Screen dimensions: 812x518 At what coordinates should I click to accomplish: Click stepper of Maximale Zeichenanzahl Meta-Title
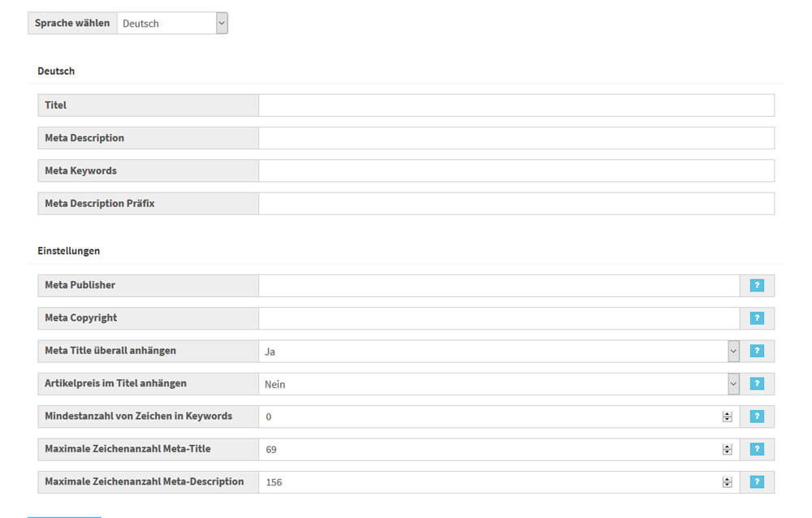(x=727, y=449)
